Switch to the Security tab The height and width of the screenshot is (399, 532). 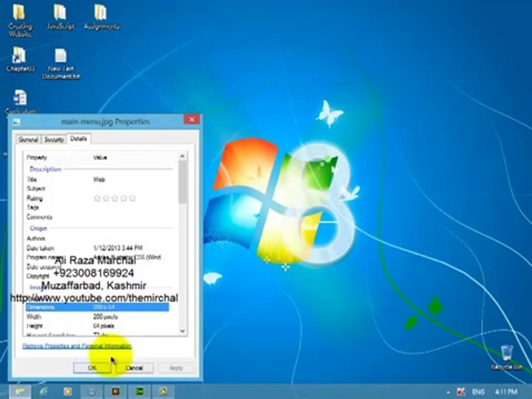pos(54,140)
